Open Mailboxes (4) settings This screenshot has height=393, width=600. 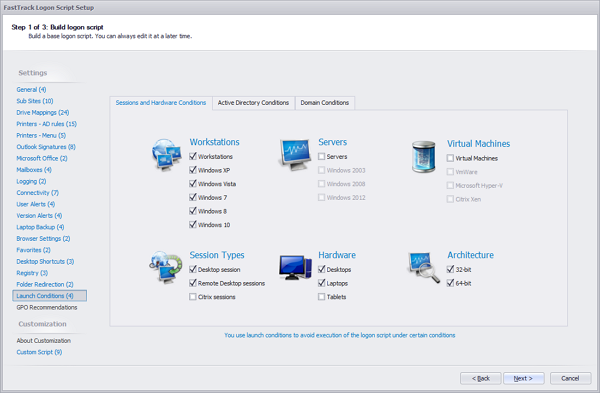(34, 170)
